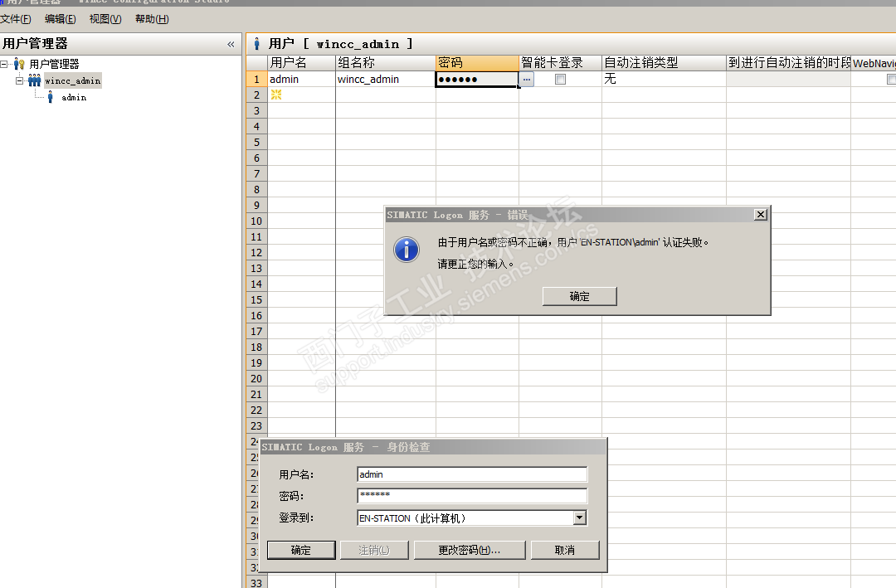This screenshot has height=588, width=896.
Task: Open the 编辑(E) menu
Action: tap(60, 19)
